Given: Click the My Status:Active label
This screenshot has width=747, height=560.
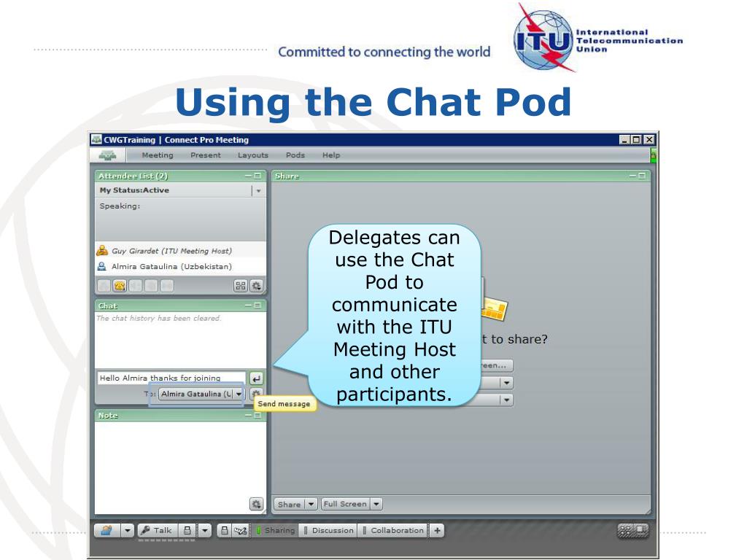Looking at the screenshot, I should [x=134, y=190].
